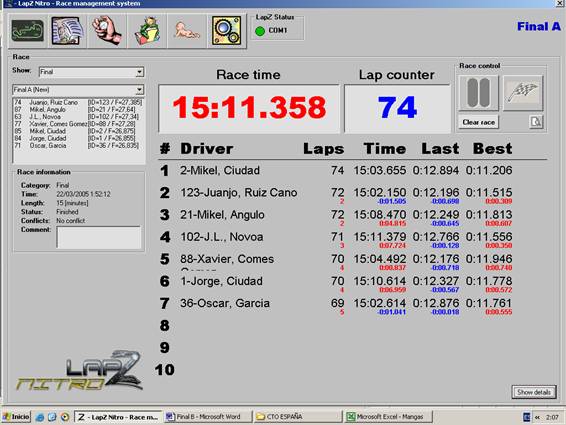Select Xavier, Comes Gomez in the driver list
Image resolution: width=566 pixels, height=425 pixels.
[78, 124]
